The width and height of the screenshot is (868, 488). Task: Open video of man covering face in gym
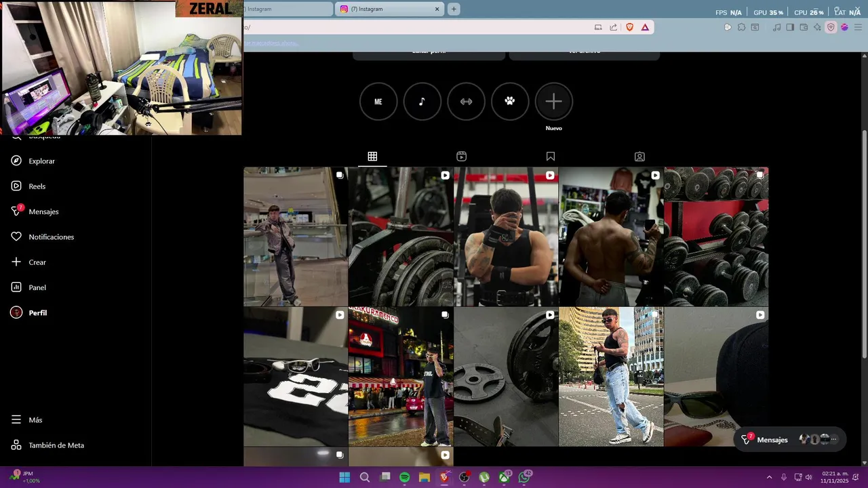pos(506,237)
